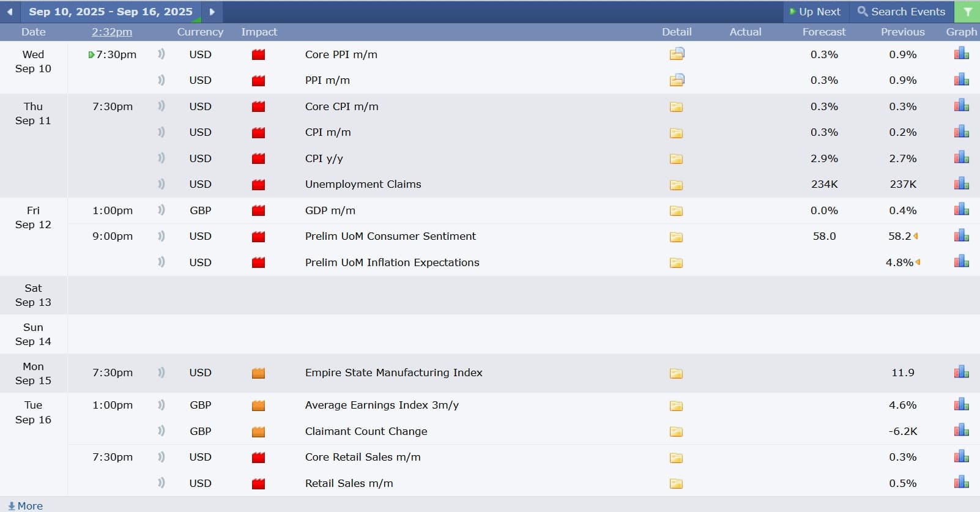Open detail for Empire State Manufacturing Index

point(676,373)
